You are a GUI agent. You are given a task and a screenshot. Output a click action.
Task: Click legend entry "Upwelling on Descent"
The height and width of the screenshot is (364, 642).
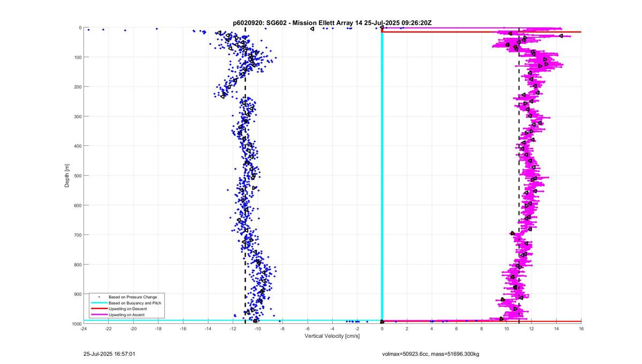coord(128,309)
